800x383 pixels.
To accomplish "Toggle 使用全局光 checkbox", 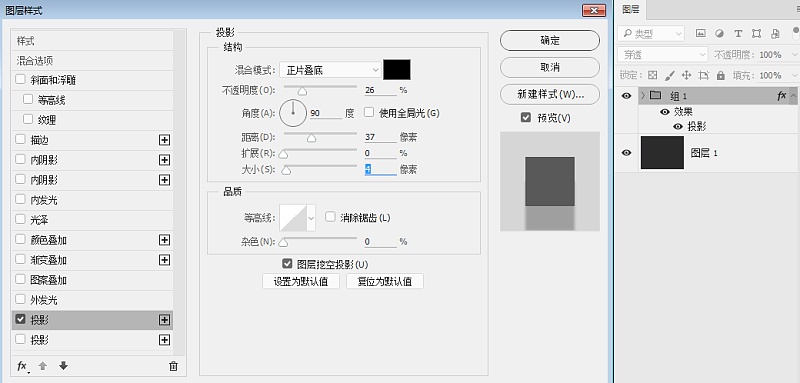I will click(369, 112).
